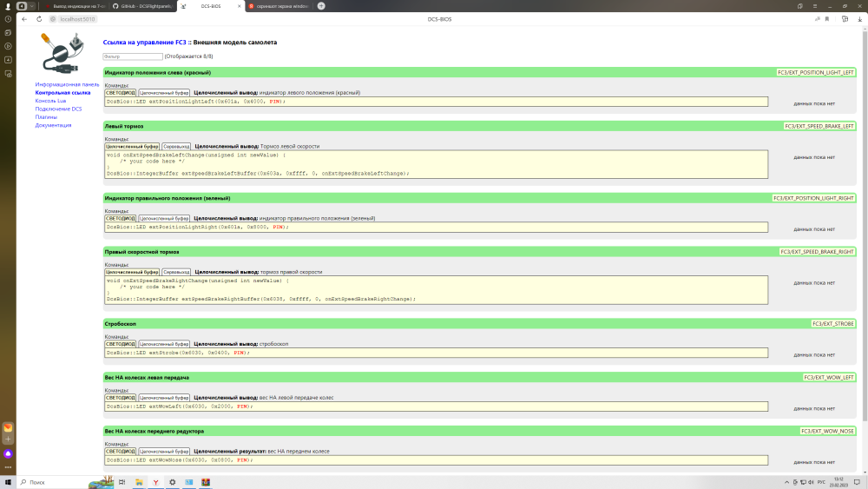Open the Подключение DCS link
This screenshot has width=868, height=489.
click(x=58, y=109)
